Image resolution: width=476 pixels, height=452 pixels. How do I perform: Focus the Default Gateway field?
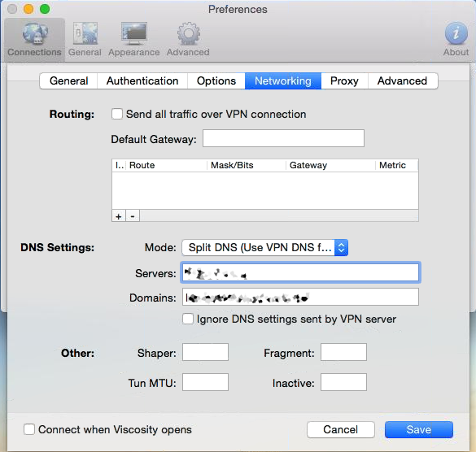tap(283, 138)
